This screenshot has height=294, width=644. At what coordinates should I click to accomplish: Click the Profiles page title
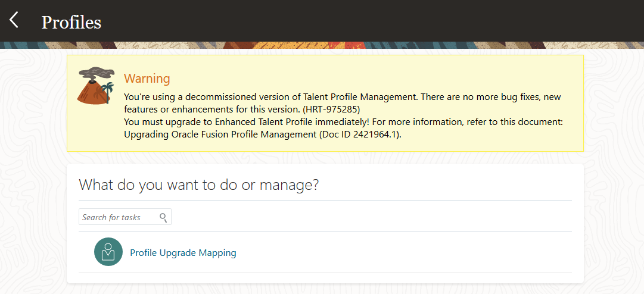pos(71,22)
